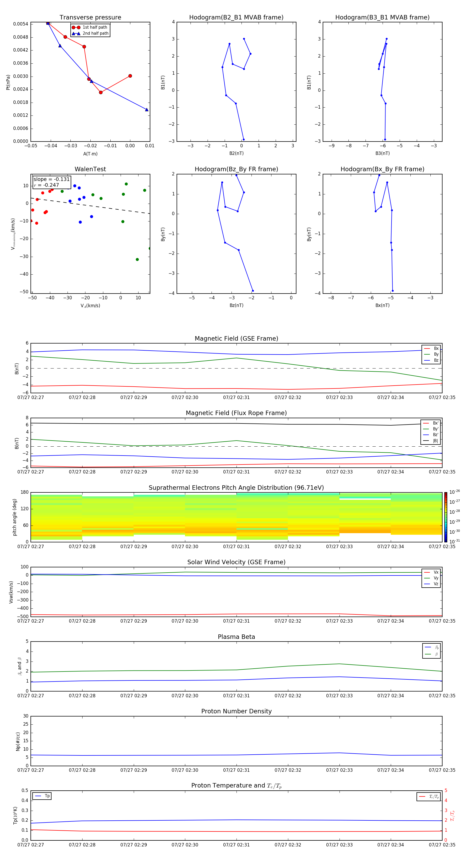Click "07/27 02:31" tick under Proton Temperature panel
Screen dimensions: 473x868
(236, 845)
